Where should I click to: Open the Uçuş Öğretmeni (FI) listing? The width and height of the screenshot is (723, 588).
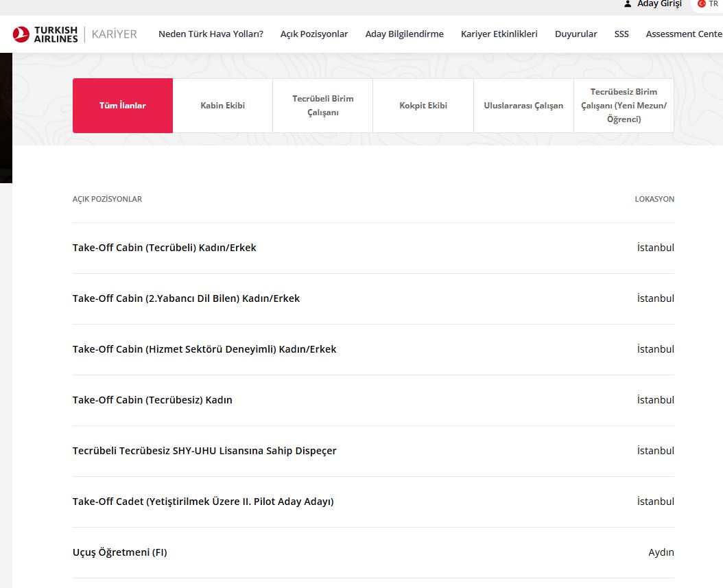click(120, 552)
